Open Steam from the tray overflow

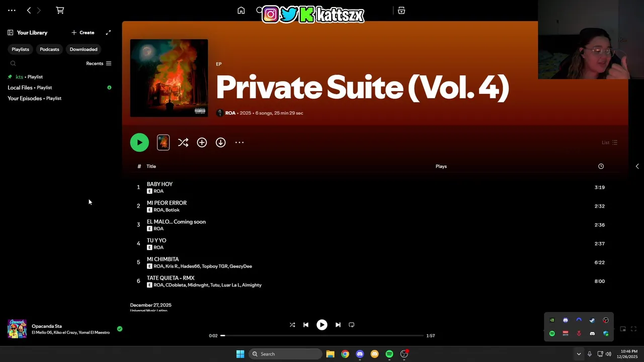(592, 320)
